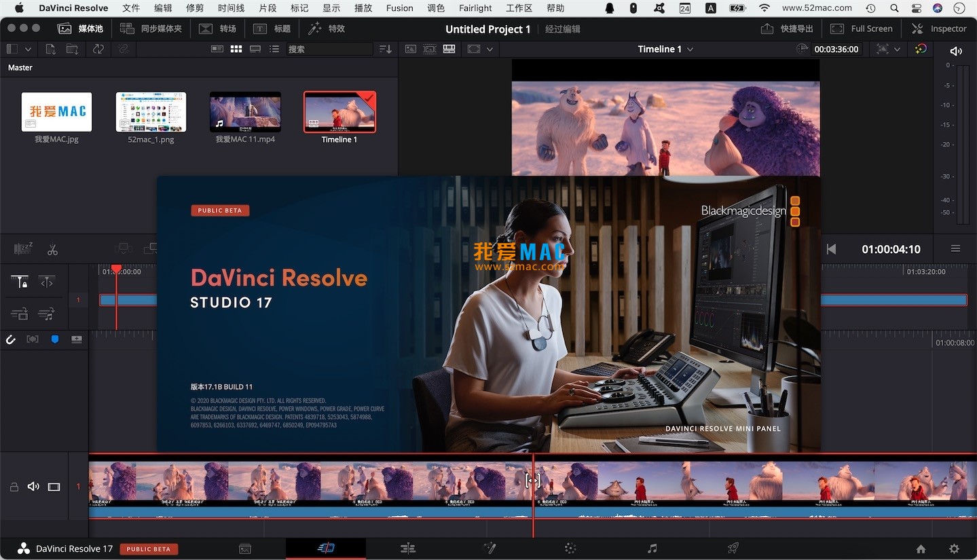Select the Timeline 1 thumbnail
The image size is (977, 560).
(x=339, y=112)
